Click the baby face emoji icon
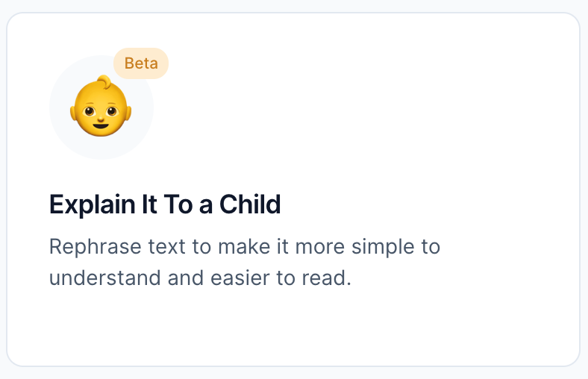This screenshot has height=379, width=588. click(101, 106)
